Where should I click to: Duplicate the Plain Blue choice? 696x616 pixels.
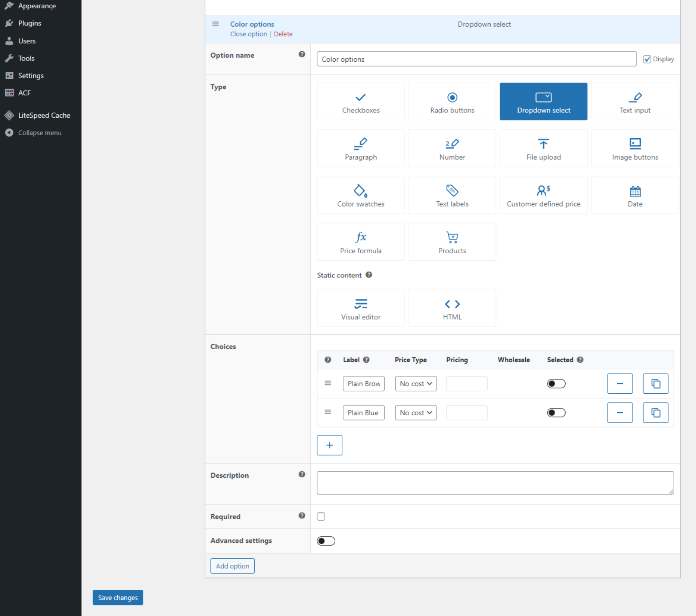click(655, 413)
